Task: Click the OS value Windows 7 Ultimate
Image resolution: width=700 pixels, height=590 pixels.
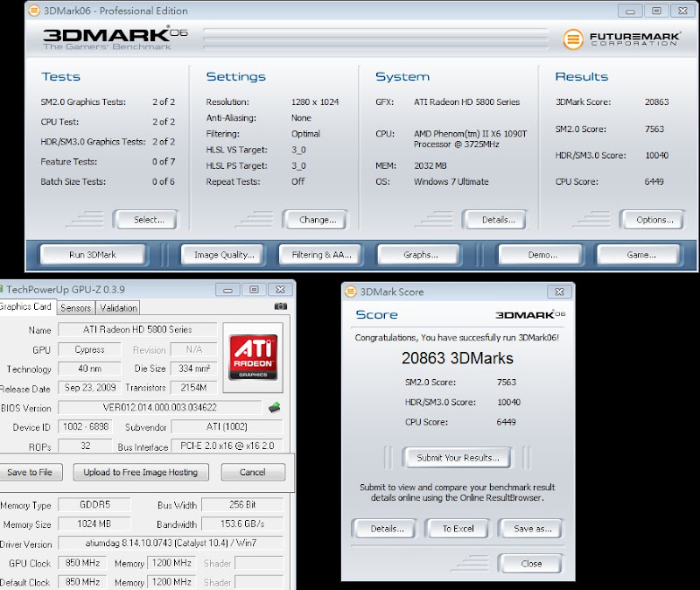Action: pos(451,181)
